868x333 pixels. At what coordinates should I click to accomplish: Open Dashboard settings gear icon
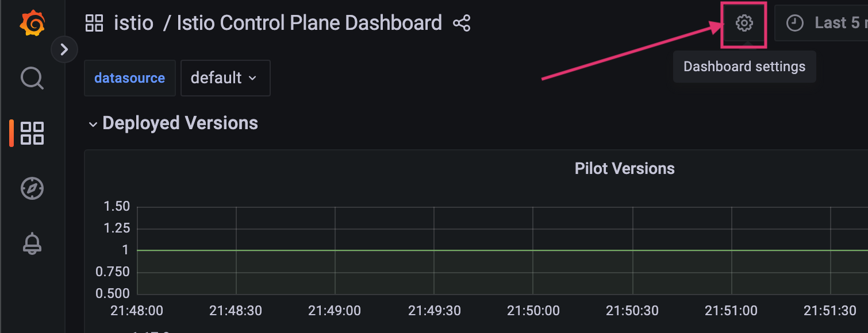click(x=744, y=24)
